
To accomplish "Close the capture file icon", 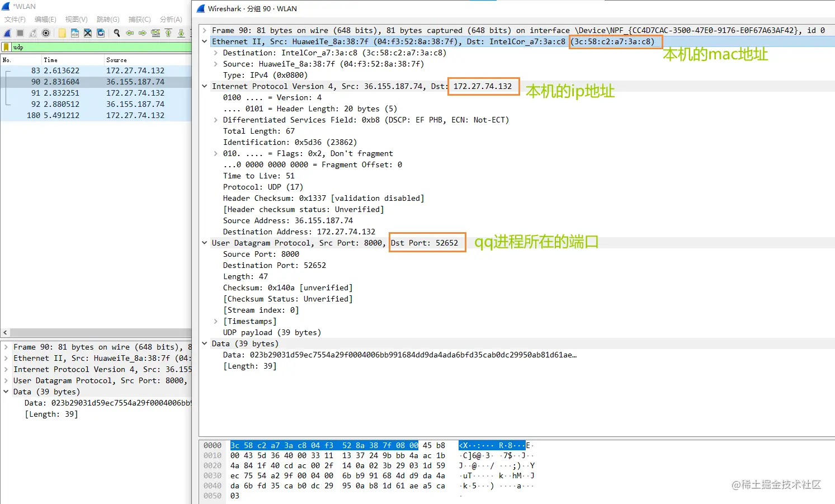I will click(88, 33).
